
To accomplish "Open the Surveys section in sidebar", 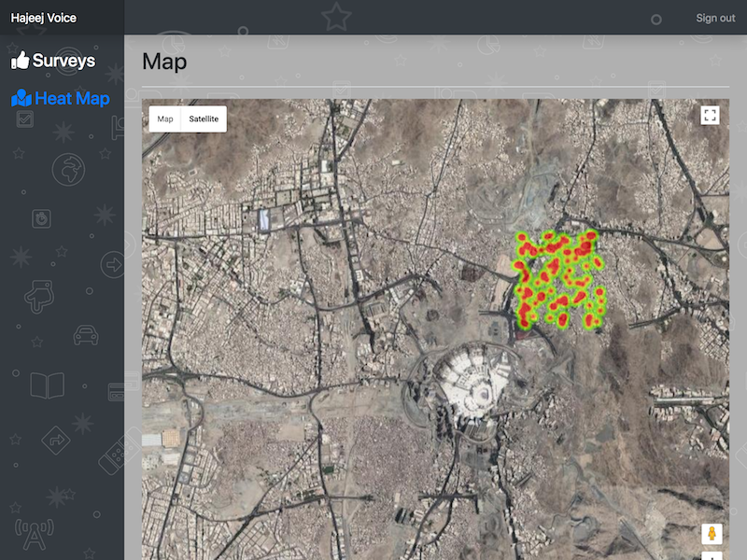I will [53, 61].
